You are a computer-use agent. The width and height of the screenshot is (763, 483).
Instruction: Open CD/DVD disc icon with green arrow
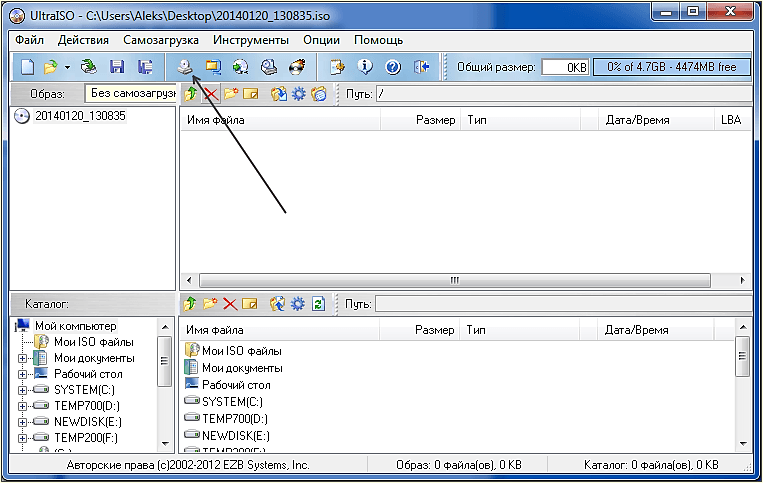coord(89,67)
